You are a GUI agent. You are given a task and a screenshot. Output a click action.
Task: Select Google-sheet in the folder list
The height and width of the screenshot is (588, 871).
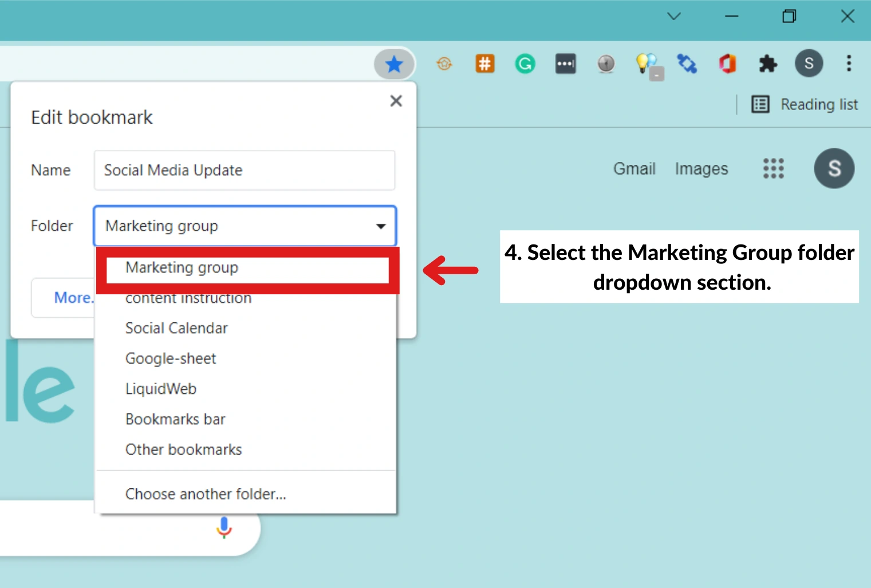tap(171, 358)
